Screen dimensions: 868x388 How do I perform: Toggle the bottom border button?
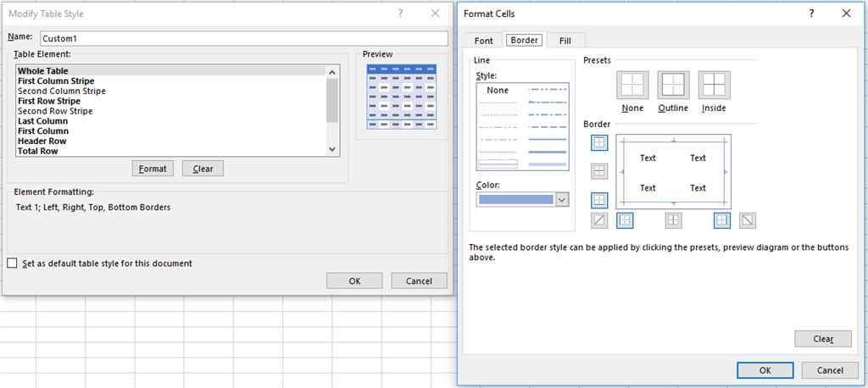599,201
